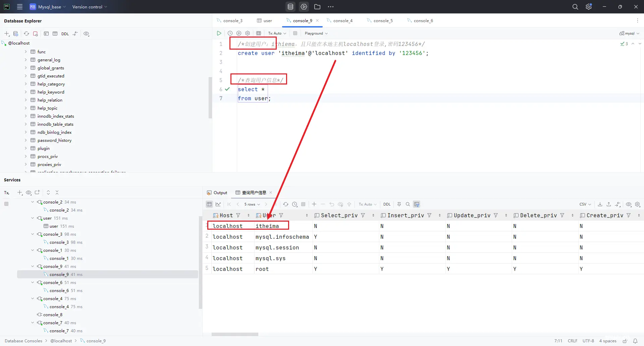Toggle result view eye options

629,204
